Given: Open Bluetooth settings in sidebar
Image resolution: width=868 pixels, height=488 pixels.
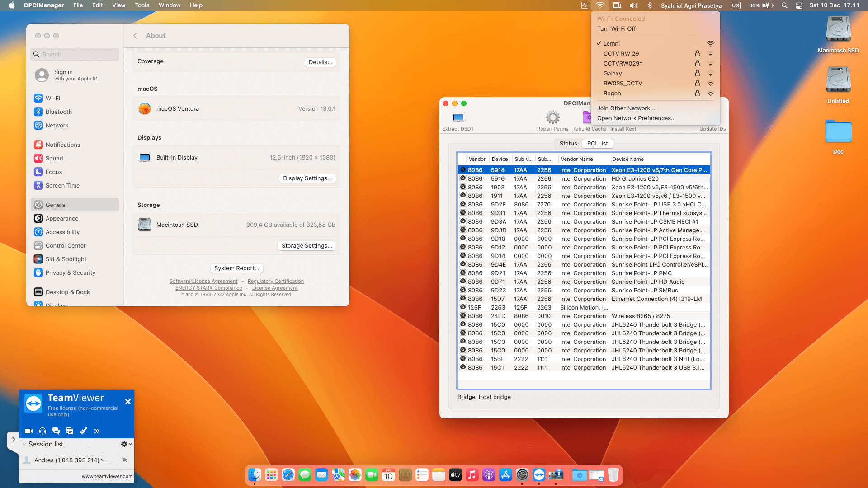Looking at the screenshot, I should [58, 112].
